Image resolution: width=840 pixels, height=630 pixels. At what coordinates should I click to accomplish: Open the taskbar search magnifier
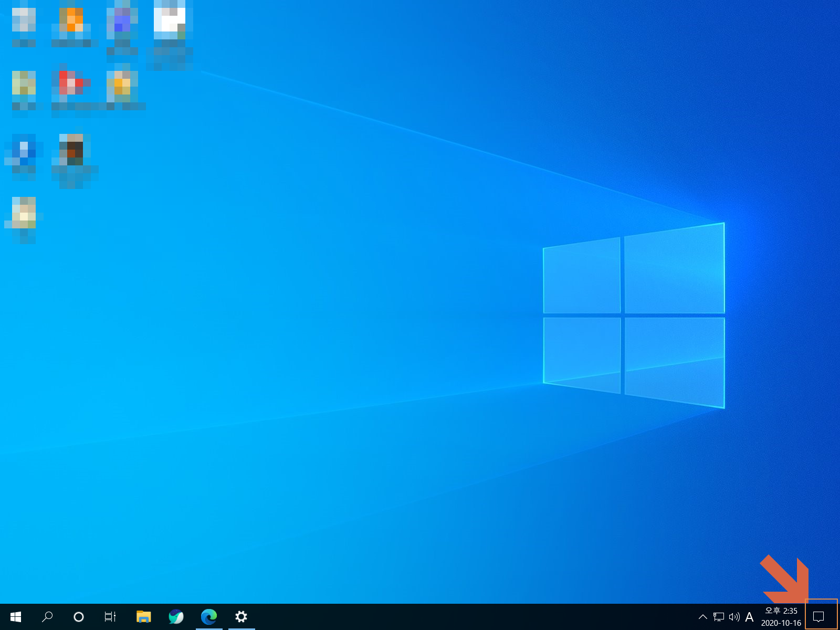tap(47, 617)
